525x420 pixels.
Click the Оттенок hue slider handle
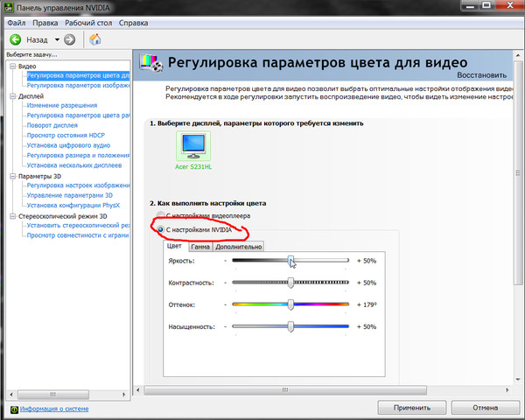click(x=290, y=304)
